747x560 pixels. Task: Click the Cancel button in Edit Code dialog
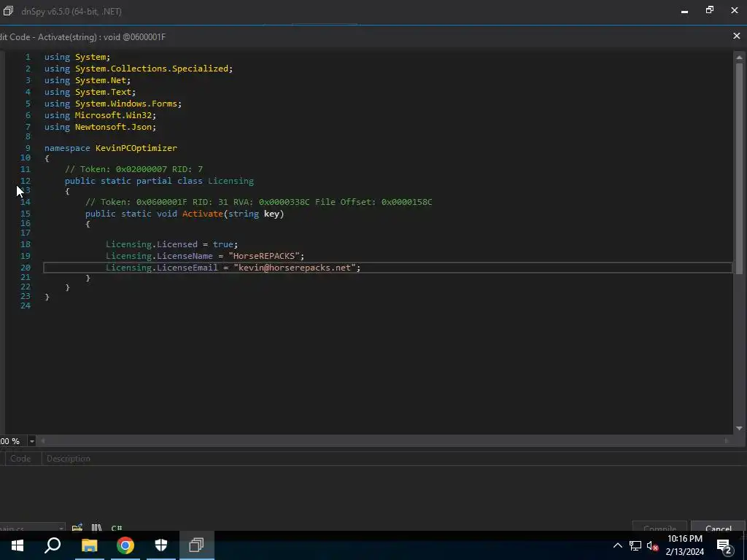click(x=718, y=527)
